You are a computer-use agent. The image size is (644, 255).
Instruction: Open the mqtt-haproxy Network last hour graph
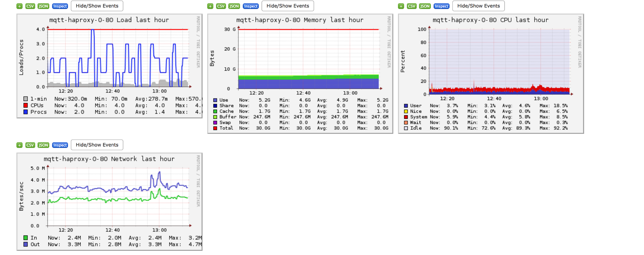click(x=109, y=201)
